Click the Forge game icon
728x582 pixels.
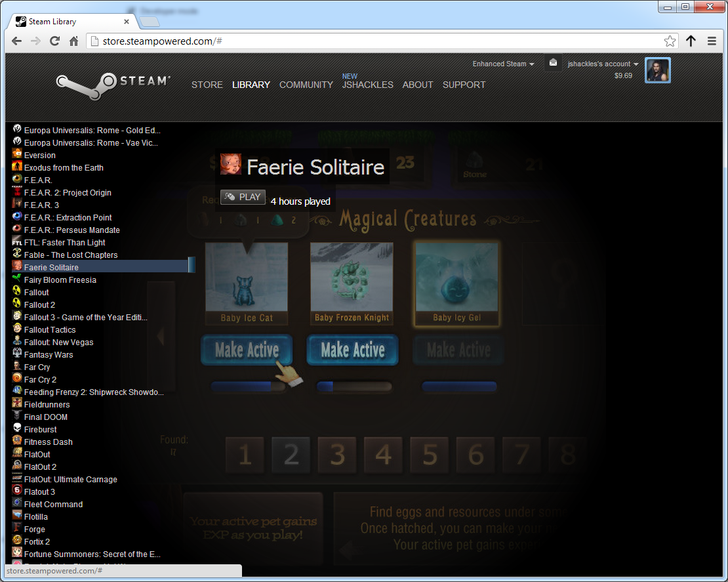[x=17, y=528]
